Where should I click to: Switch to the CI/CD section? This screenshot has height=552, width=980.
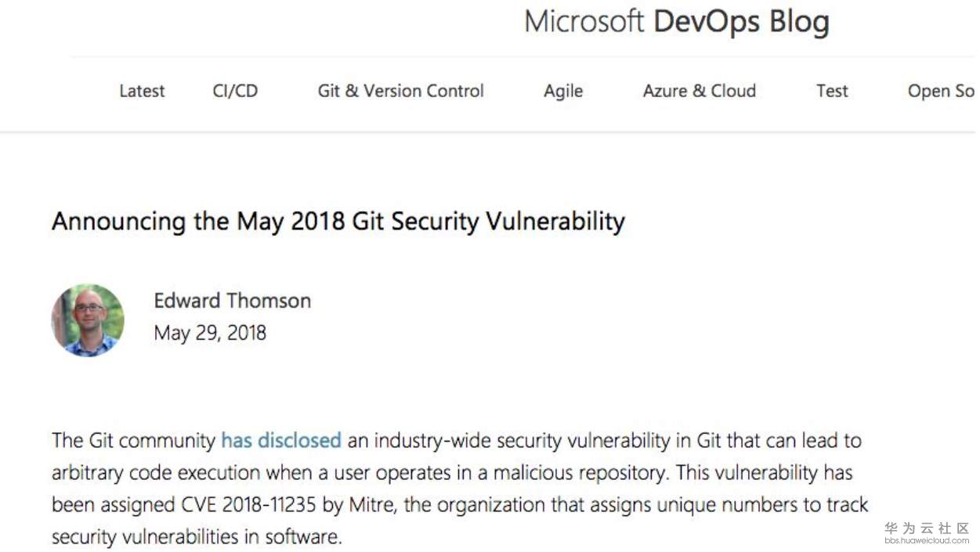[x=235, y=91]
